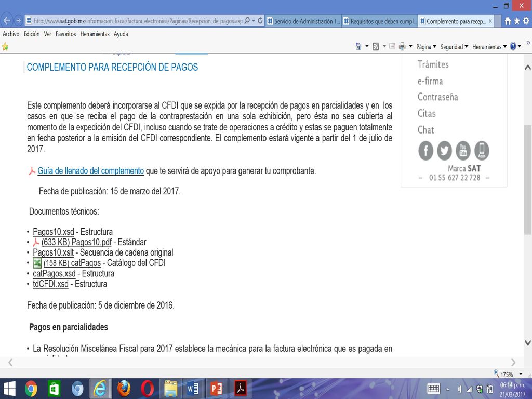Viewport: 532px width, 399px height.
Task: Open the Edición menu
Action: [x=32, y=34]
